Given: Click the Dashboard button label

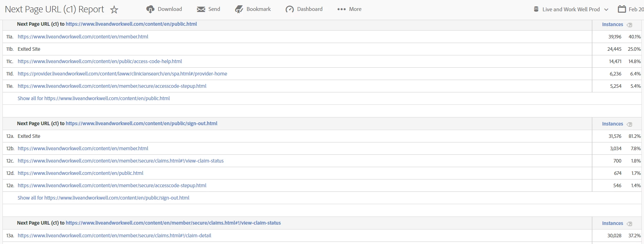Looking at the screenshot, I should [x=310, y=9].
